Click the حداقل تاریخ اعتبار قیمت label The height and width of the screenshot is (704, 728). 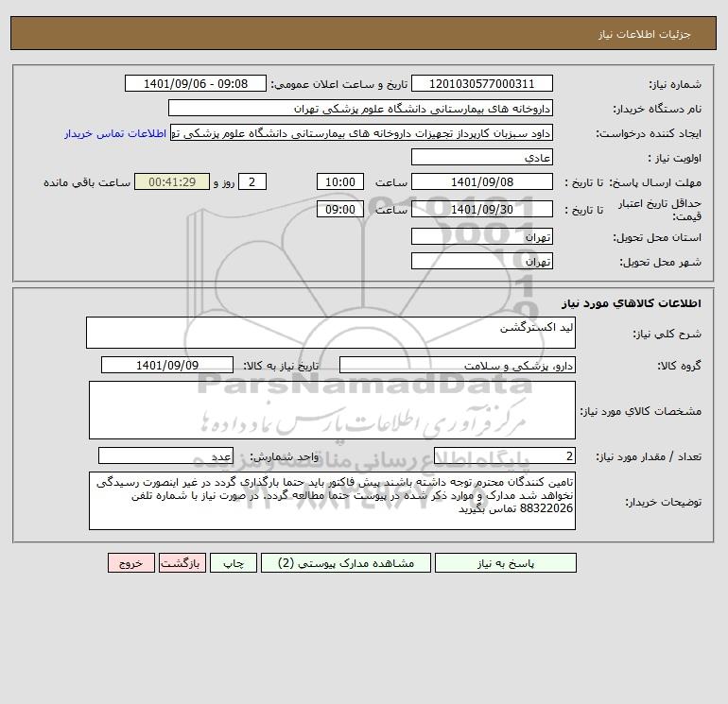coord(660,210)
